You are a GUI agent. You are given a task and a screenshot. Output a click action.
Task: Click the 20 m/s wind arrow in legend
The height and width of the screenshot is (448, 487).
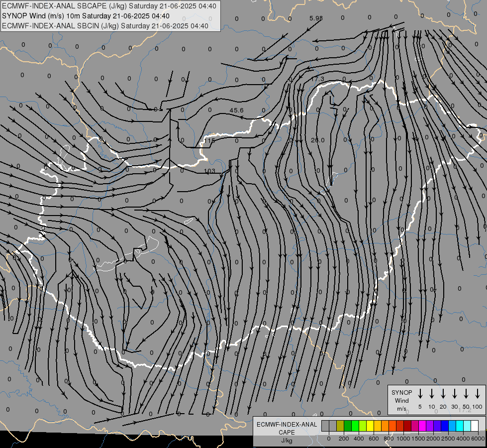click(x=443, y=394)
